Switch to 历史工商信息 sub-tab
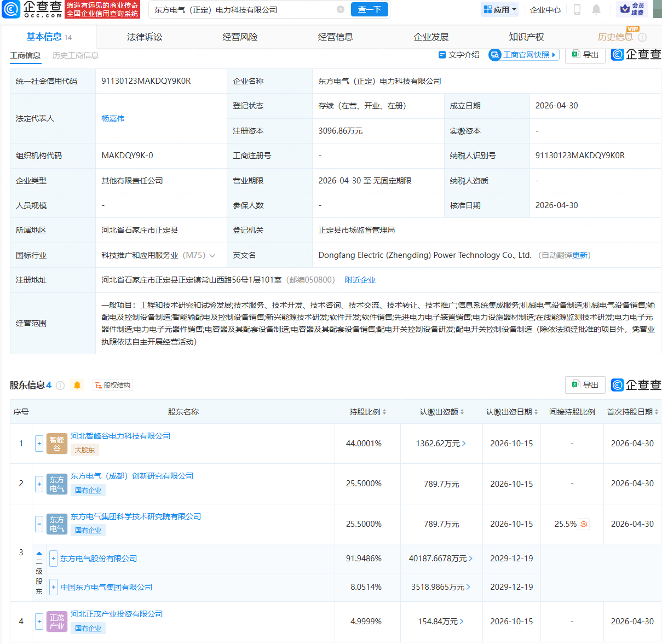Image resolution: width=662 pixels, height=644 pixels. (x=76, y=55)
